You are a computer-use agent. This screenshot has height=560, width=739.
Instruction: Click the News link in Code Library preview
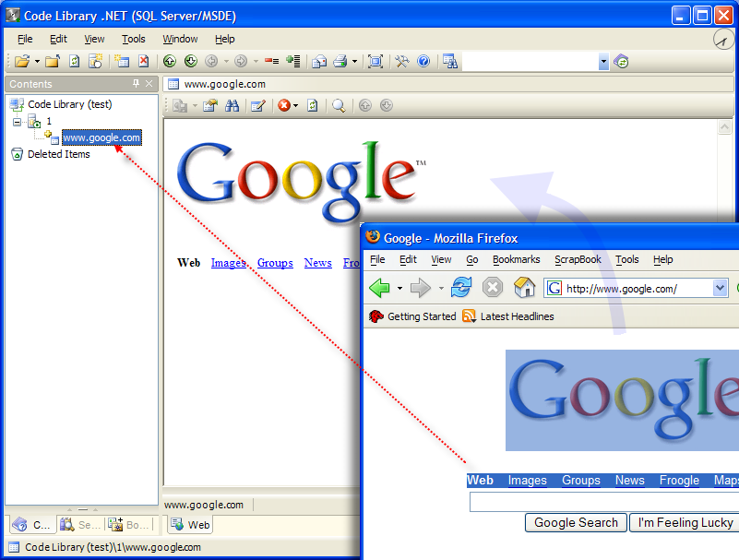[x=317, y=263]
